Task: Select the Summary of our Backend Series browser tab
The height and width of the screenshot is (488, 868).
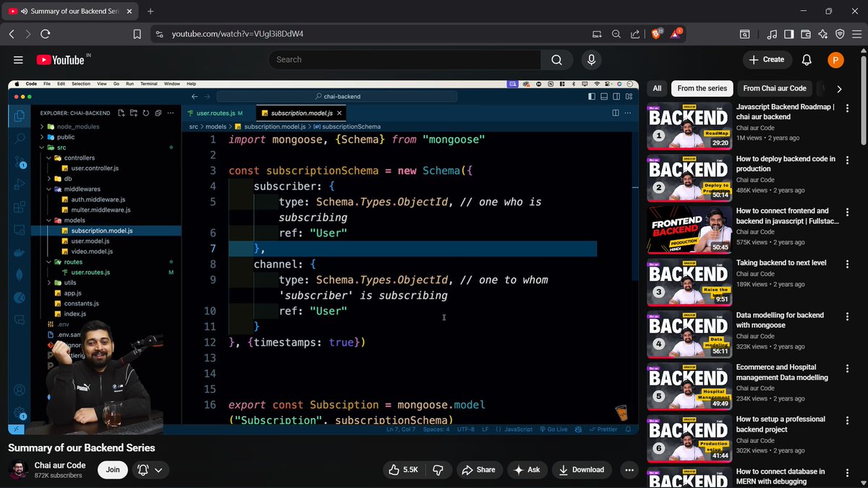Action: (69, 12)
